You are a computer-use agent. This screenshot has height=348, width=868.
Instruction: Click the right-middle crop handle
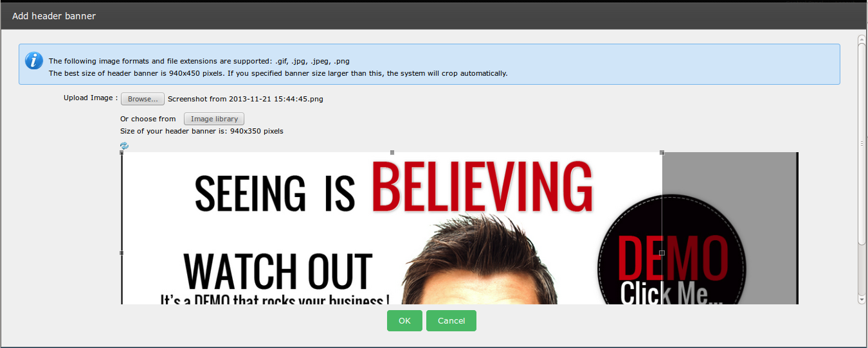coord(662,253)
